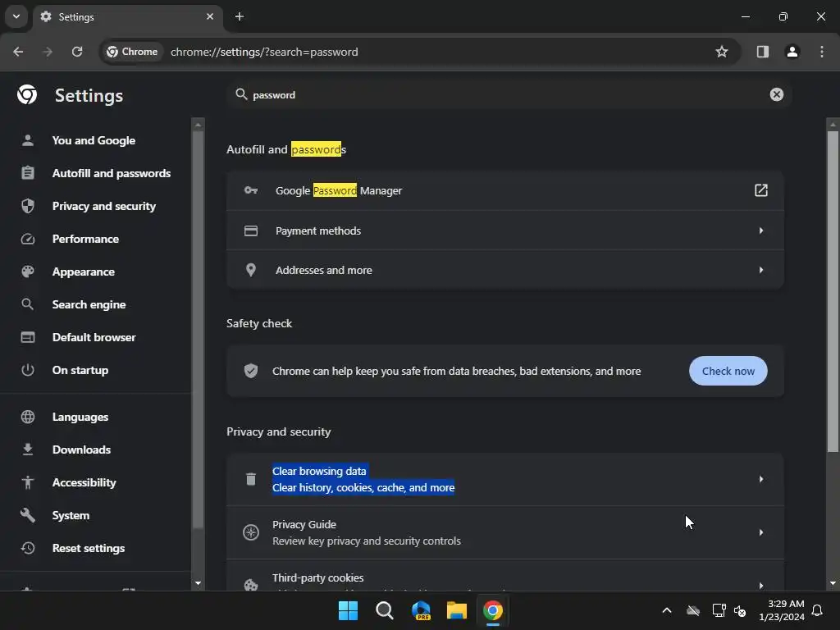
Task: Click the Check now button
Action: (x=728, y=371)
